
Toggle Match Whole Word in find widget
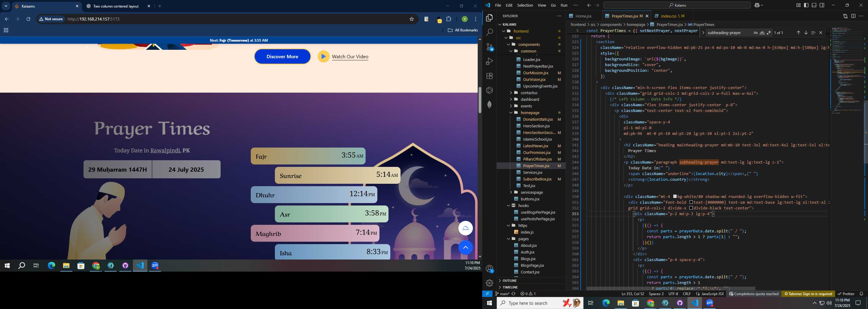click(x=762, y=33)
